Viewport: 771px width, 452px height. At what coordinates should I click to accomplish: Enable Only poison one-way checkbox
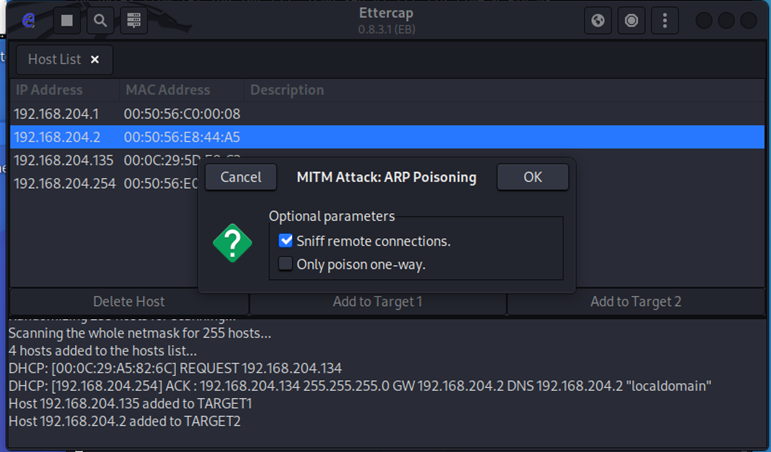coord(286,264)
